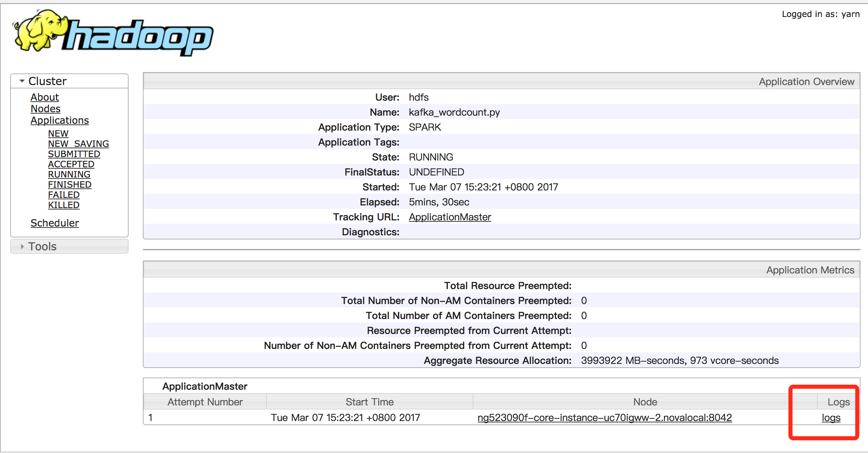View FAILED applications
This screenshot has width=868, height=453.
coord(64,195)
